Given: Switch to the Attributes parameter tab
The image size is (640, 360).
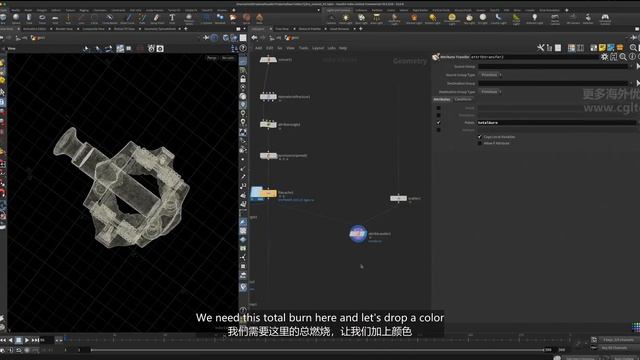Looking at the screenshot, I should pos(442,99).
